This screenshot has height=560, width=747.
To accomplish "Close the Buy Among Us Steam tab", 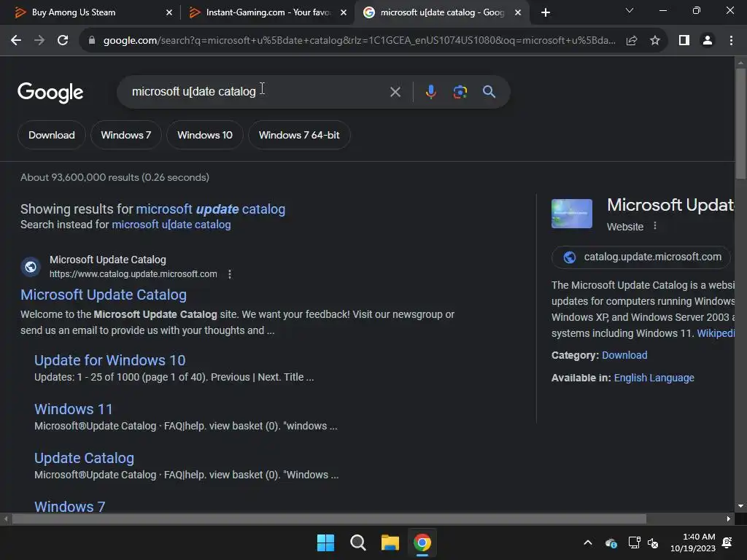I will point(169,13).
